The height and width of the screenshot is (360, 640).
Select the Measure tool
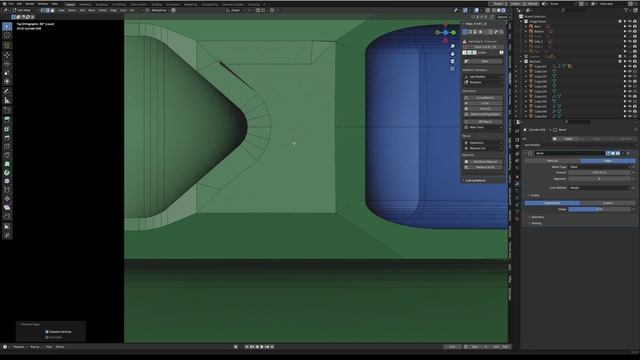7,100
